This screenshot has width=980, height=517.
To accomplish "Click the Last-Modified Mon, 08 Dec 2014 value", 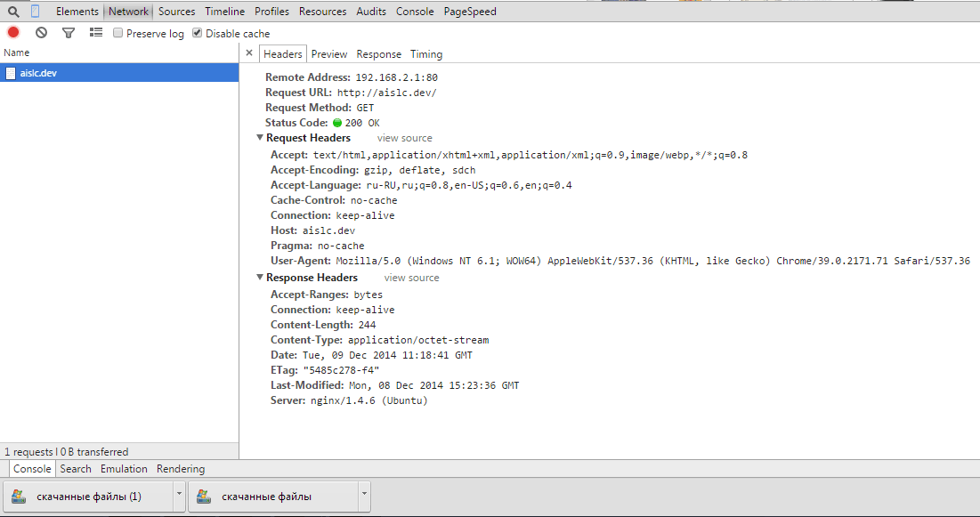I will (433, 385).
